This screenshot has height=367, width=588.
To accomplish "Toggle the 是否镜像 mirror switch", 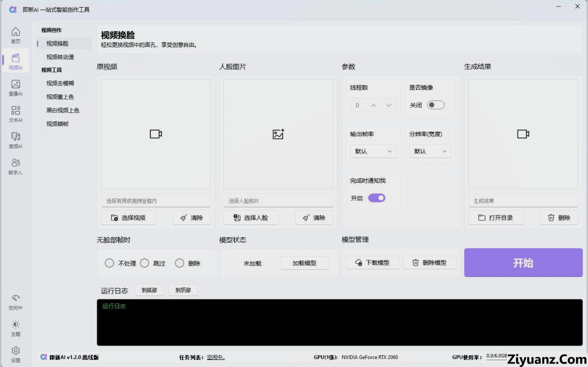I will pos(436,105).
